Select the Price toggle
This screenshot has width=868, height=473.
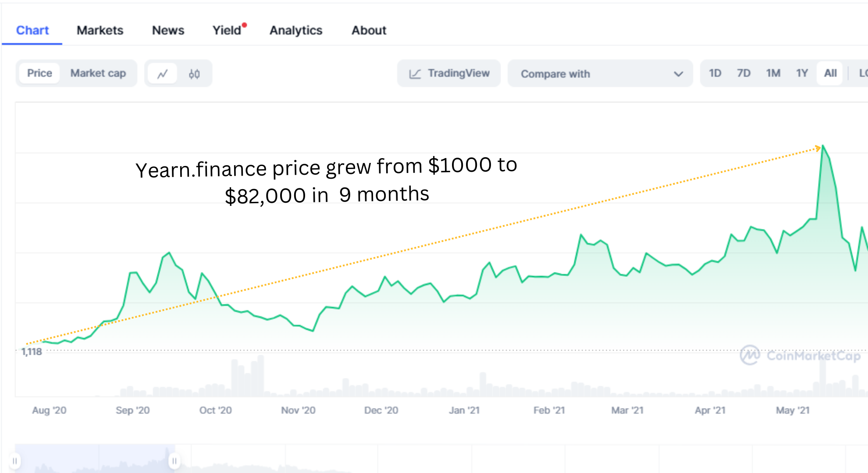pyautogui.click(x=39, y=73)
